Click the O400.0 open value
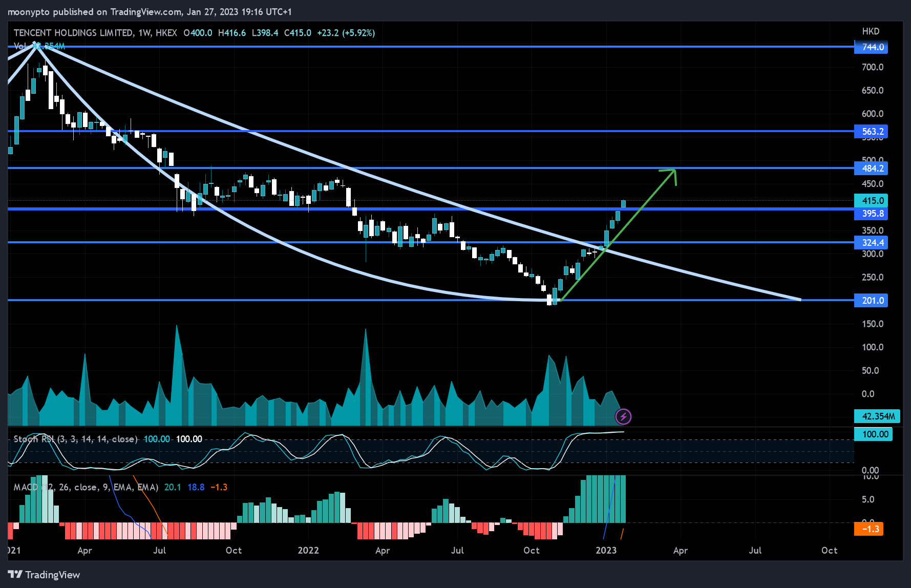The height and width of the screenshot is (588, 911). (198, 33)
